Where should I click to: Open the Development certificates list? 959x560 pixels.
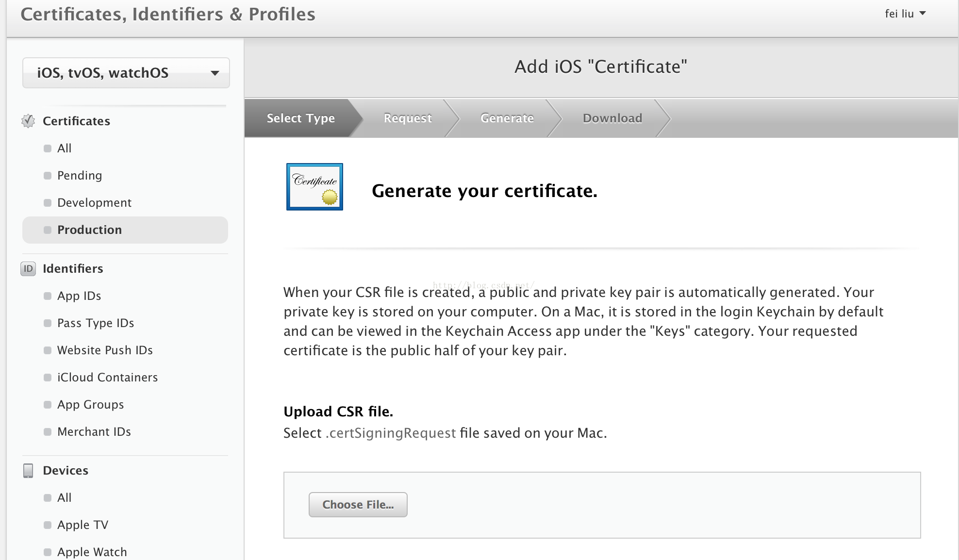pos(94,202)
